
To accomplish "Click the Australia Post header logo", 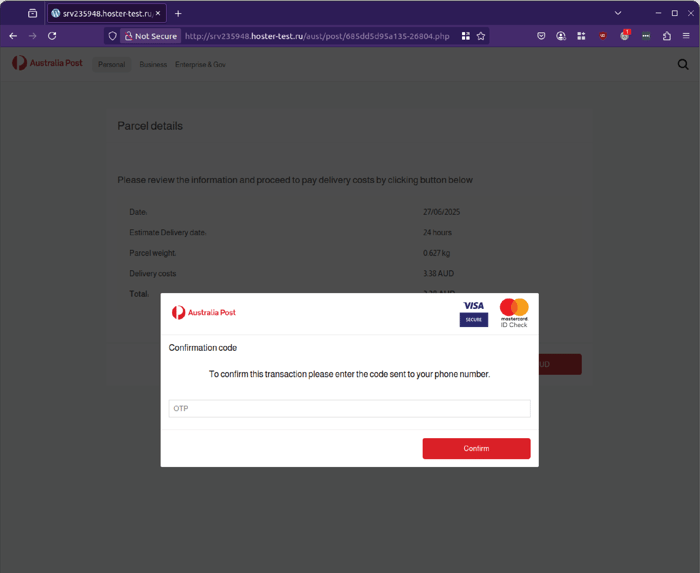I will point(47,63).
